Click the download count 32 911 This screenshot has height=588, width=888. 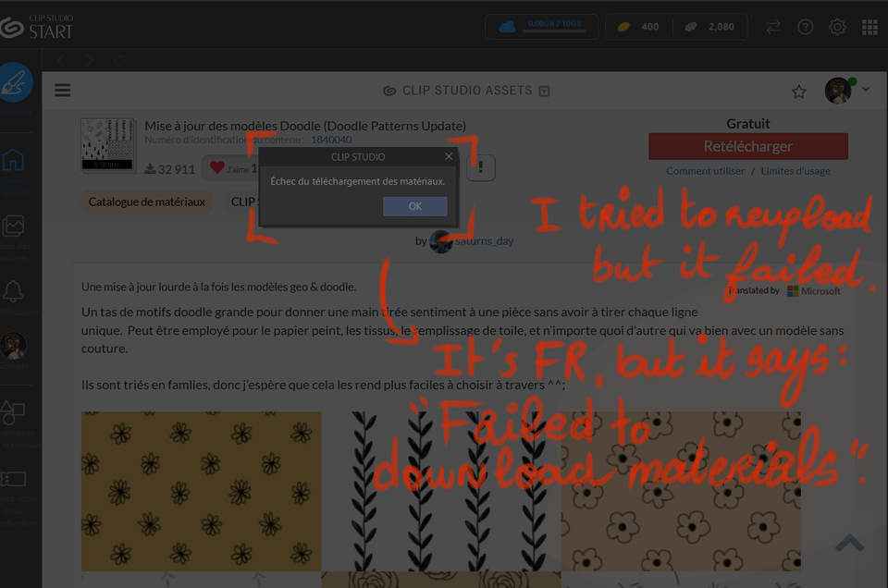170,169
